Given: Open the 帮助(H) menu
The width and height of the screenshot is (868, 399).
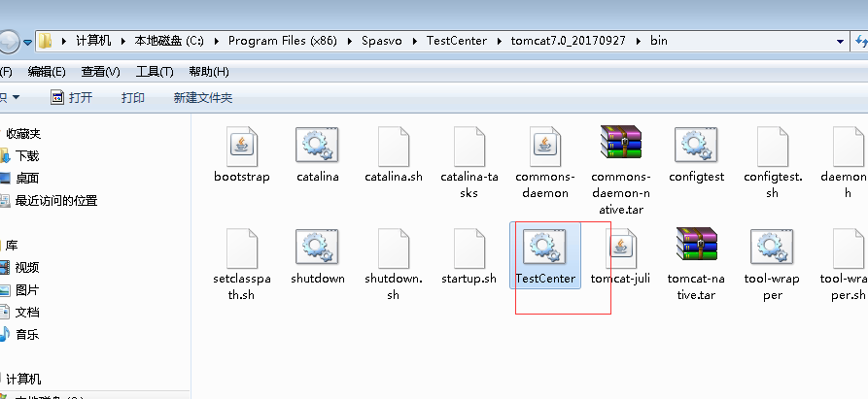Looking at the screenshot, I should (209, 72).
